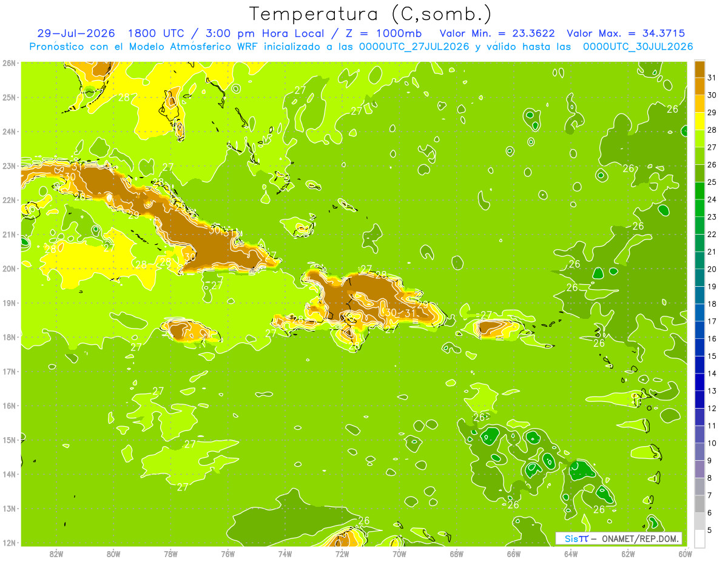Click the "62W" longitude axis label
The width and height of the screenshot is (728, 562).
point(629,554)
